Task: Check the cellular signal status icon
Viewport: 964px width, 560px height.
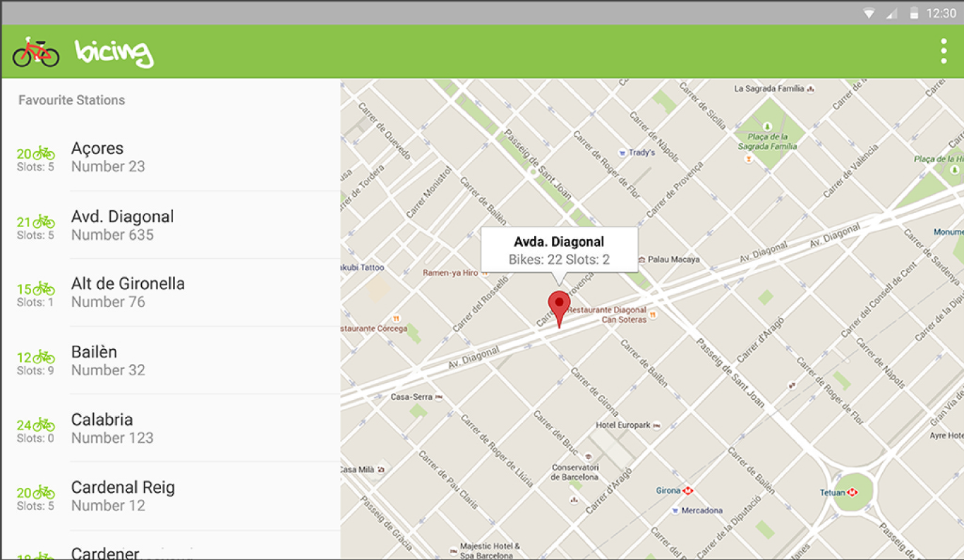Action: coord(891,13)
